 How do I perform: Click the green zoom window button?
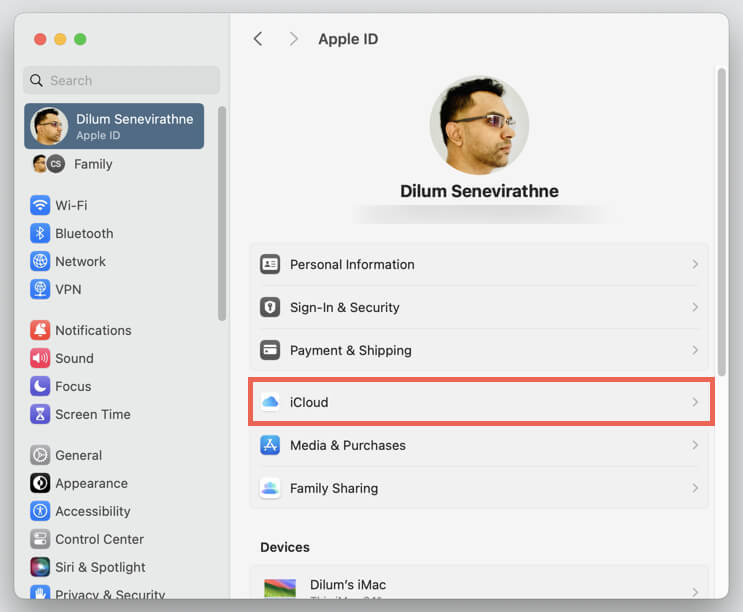pyautogui.click(x=80, y=39)
